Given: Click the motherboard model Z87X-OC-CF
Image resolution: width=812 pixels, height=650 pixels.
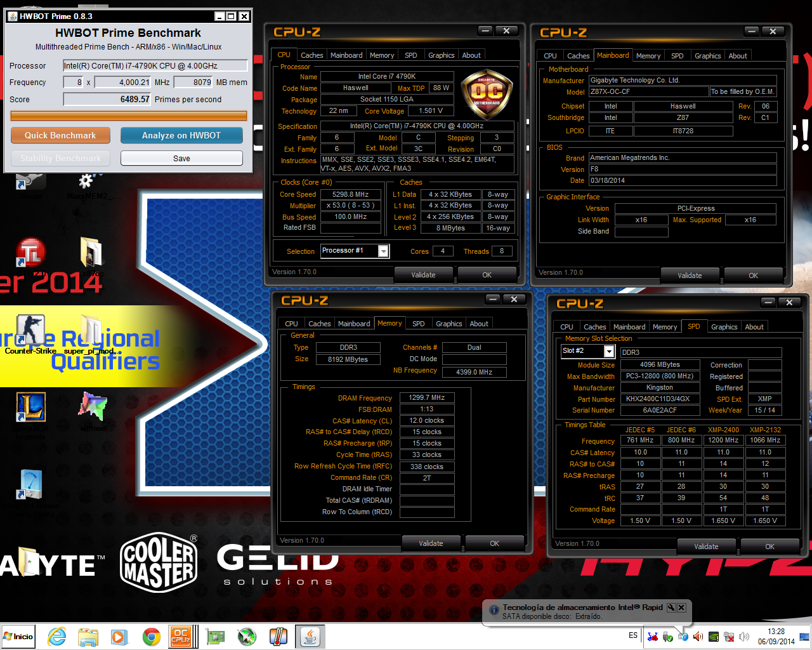Looking at the screenshot, I should click(x=648, y=91).
